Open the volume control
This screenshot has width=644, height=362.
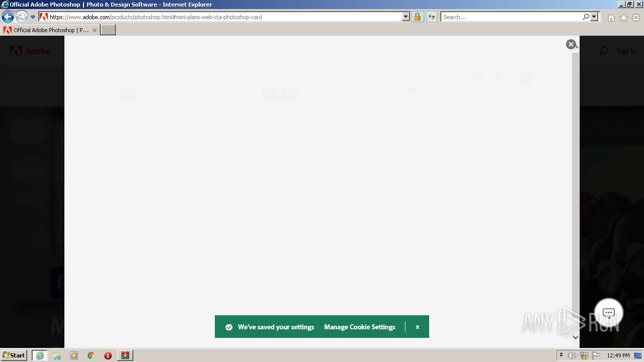click(x=572, y=355)
